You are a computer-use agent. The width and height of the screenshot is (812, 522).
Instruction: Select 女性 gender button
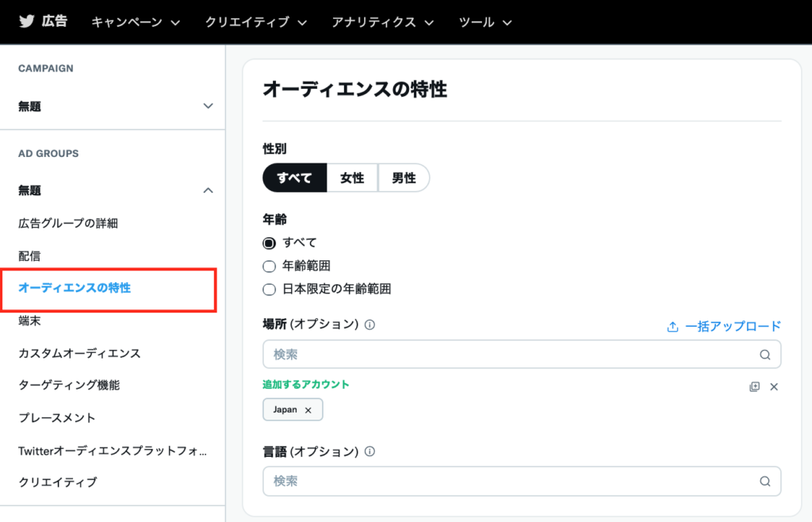352,178
